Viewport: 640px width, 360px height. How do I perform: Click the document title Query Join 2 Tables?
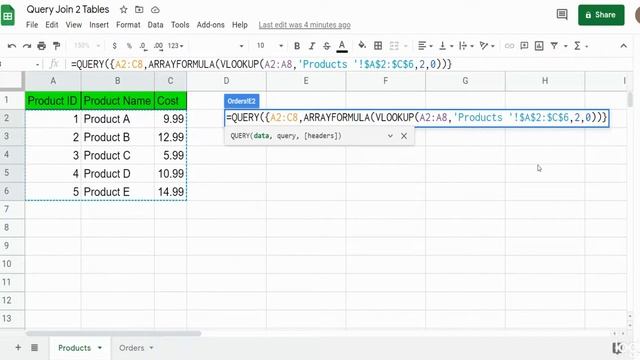coord(68,9)
